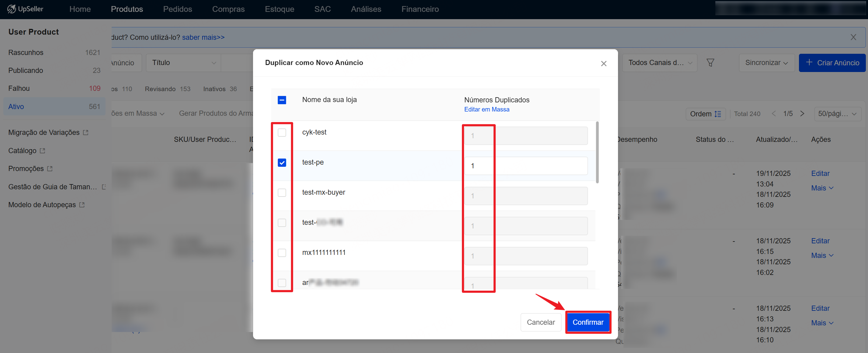Go to next page arrow
The width and height of the screenshot is (868, 353).
(x=802, y=114)
